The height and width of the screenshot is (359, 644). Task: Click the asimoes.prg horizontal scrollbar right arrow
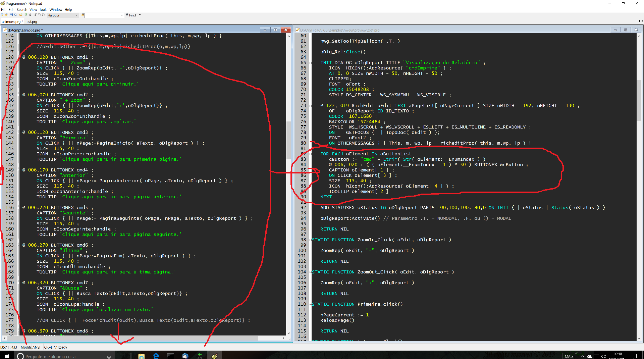tap(283, 338)
